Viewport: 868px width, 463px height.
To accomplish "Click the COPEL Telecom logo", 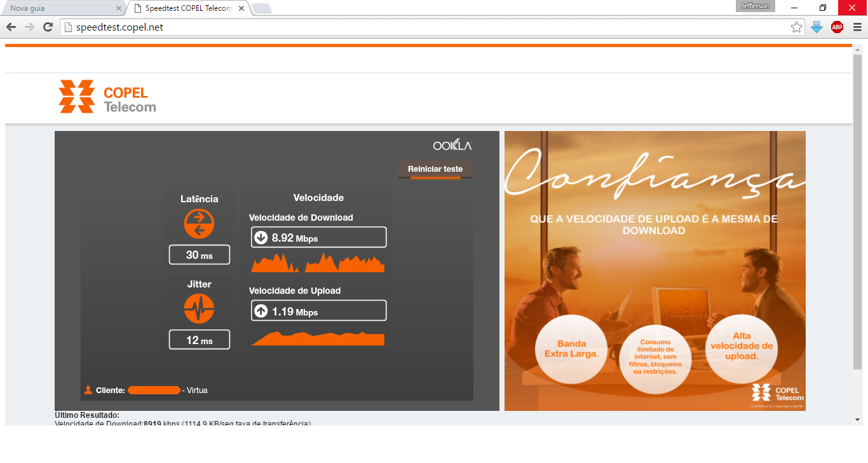I will (x=107, y=97).
